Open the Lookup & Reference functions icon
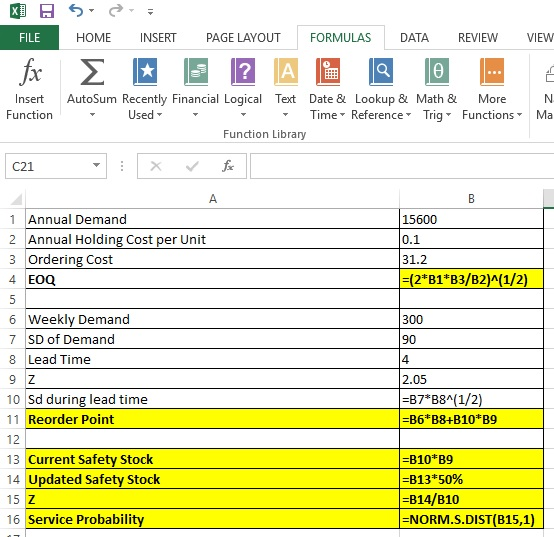The image size is (554, 537). (381, 72)
